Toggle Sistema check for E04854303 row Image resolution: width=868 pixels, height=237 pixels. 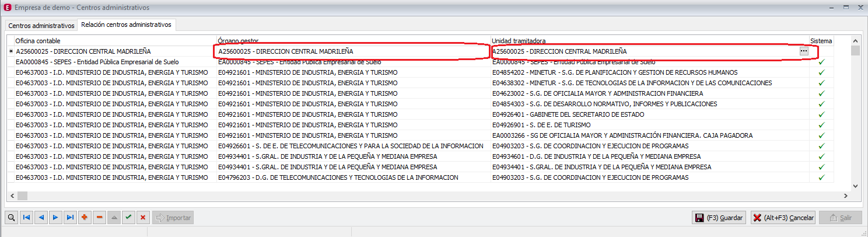coord(821,104)
